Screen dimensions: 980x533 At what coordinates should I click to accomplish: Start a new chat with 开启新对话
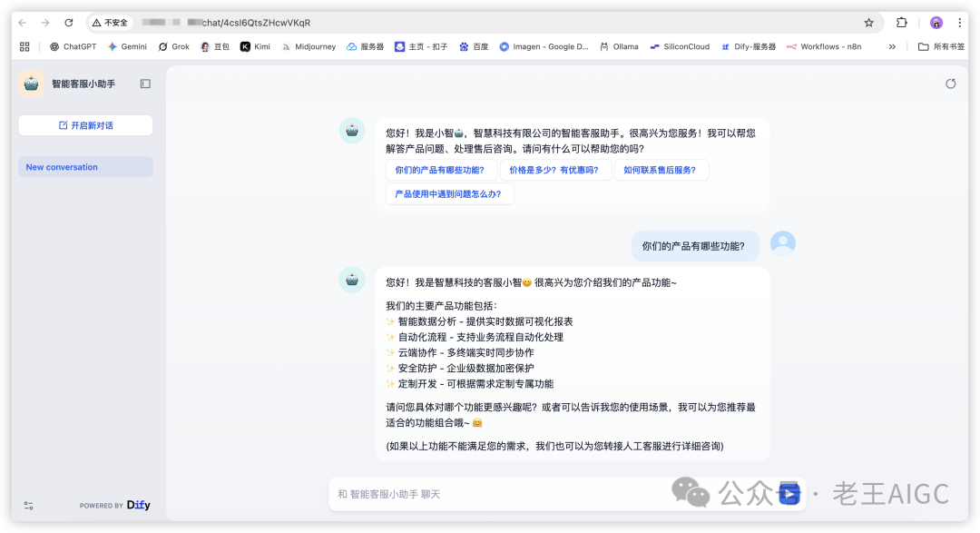[85, 125]
